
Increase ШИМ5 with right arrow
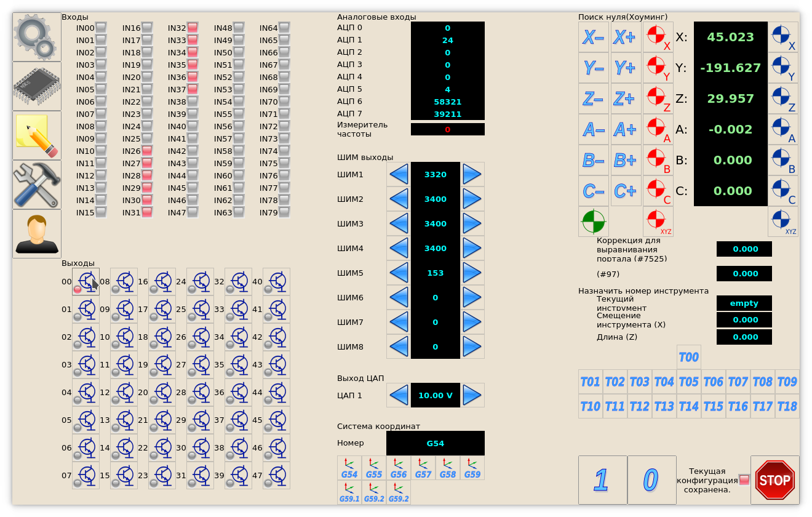coord(472,273)
